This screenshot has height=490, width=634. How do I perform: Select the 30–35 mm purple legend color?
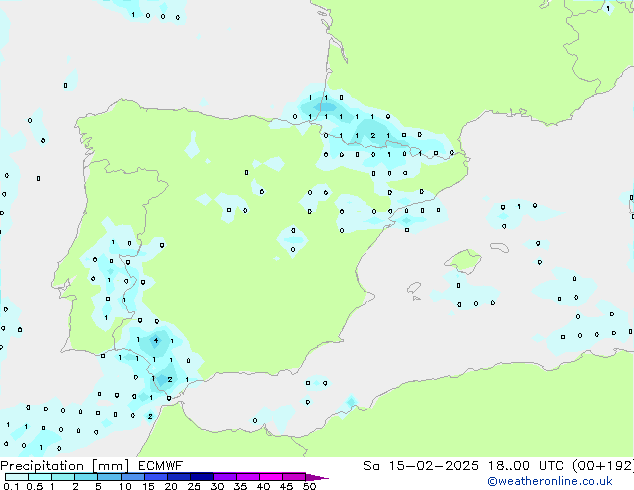click(x=225, y=477)
